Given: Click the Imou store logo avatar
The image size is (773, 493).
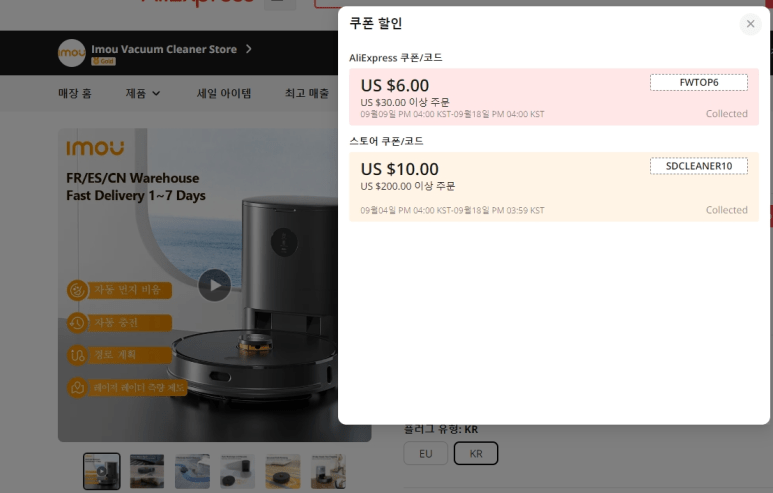Looking at the screenshot, I should (71, 53).
